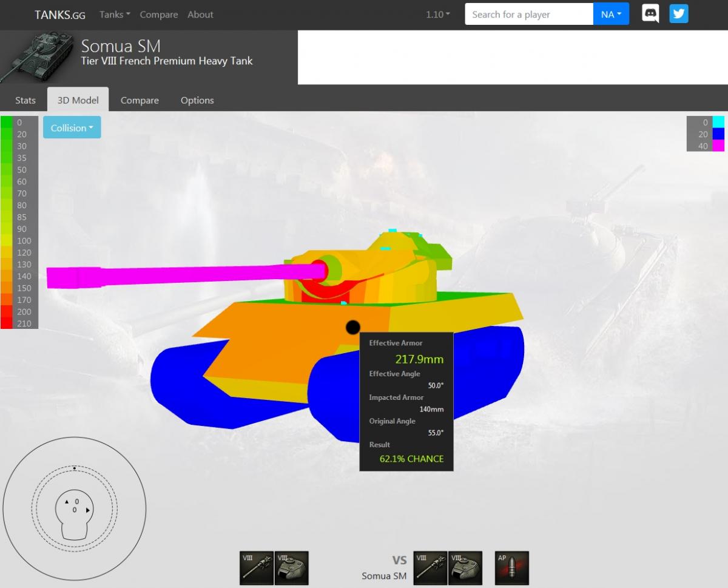The width and height of the screenshot is (728, 588).
Task: Pick the 170 orange-red legend swatch
Action: pos(6,300)
